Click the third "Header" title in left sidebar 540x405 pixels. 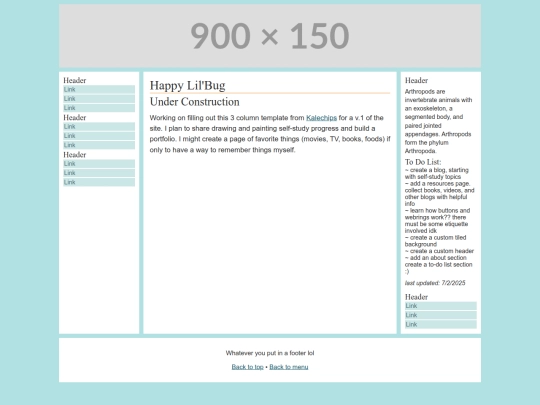pos(75,155)
